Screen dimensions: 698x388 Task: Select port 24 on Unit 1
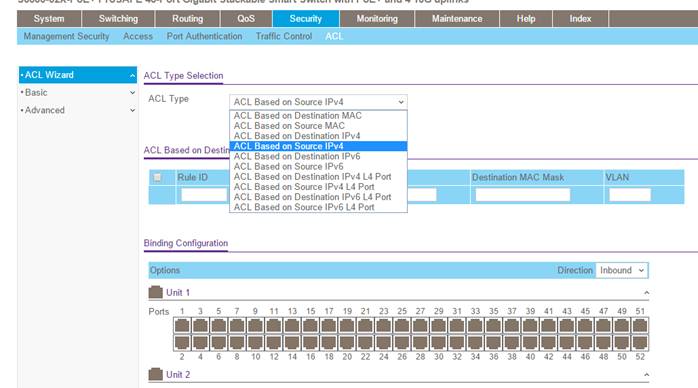384,343
